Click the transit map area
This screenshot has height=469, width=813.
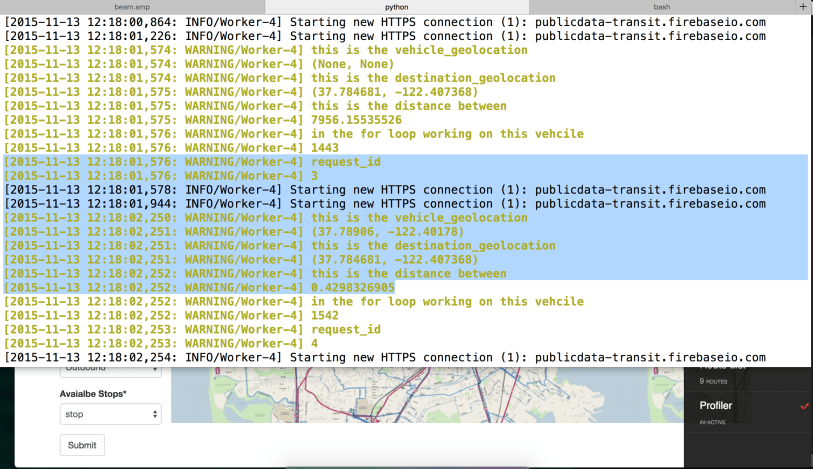pos(427,395)
